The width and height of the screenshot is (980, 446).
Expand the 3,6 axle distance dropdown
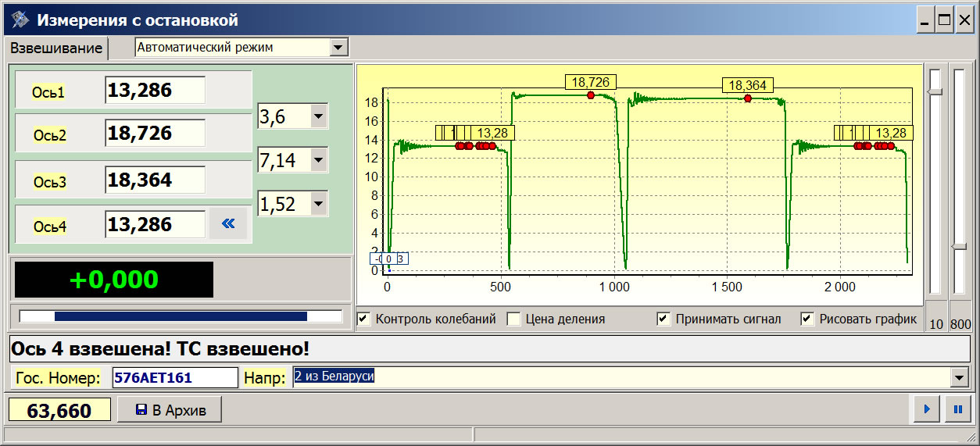pyautogui.click(x=318, y=117)
